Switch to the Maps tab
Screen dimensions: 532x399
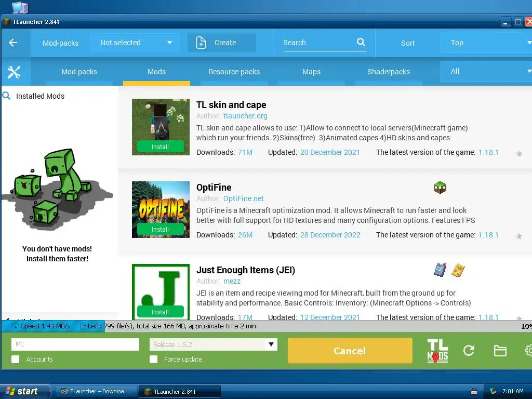click(311, 72)
